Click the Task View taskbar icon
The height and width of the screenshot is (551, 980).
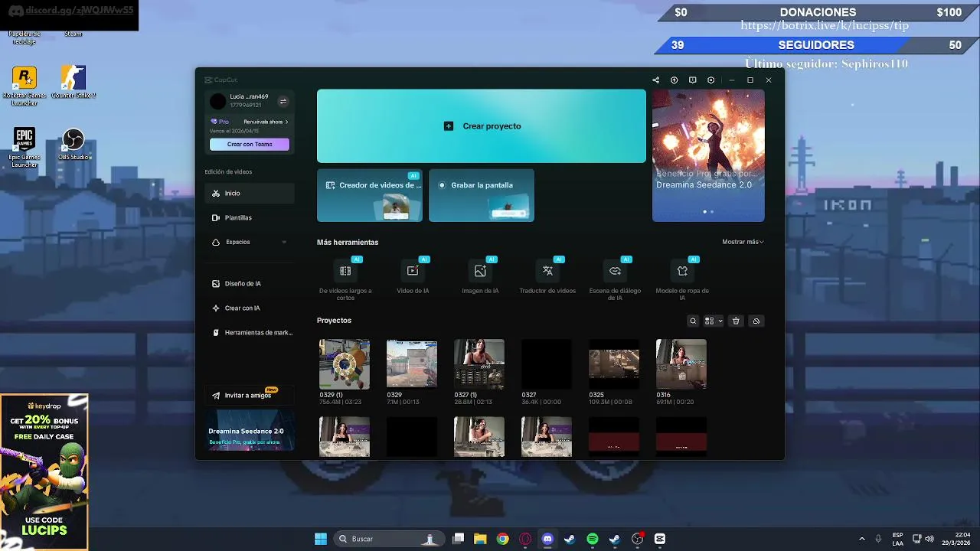458,539
